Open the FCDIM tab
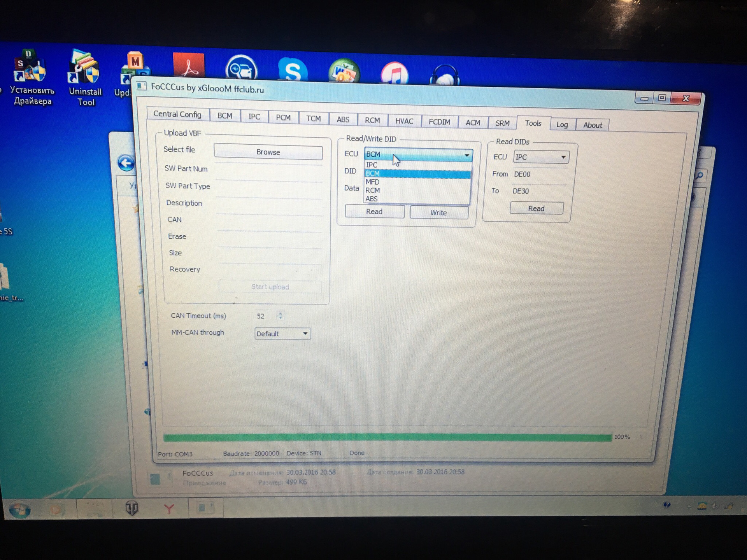The width and height of the screenshot is (747, 560). (x=439, y=122)
